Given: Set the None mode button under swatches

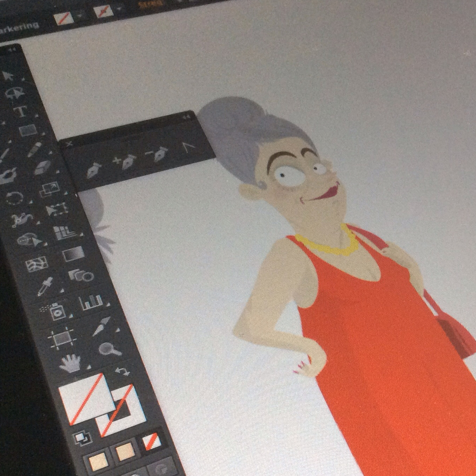Looking at the screenshot, I should [151, 441].
